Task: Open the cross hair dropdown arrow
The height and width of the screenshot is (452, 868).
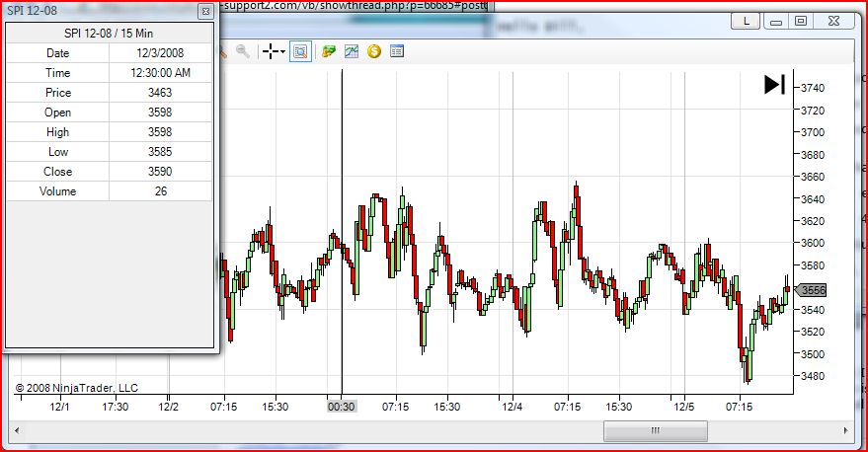Action: (x=282, y=52)
